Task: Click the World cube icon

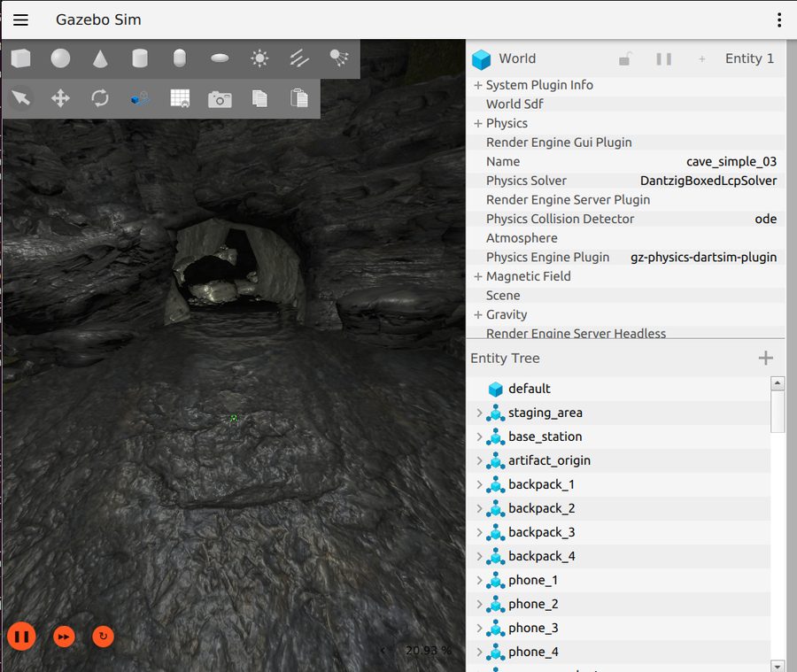Action: click(x=481, y=59)
